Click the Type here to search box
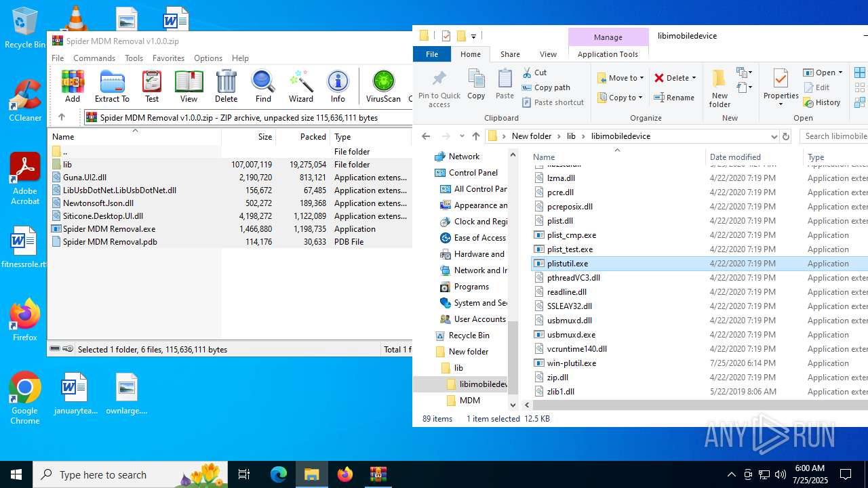 (129, 474)
